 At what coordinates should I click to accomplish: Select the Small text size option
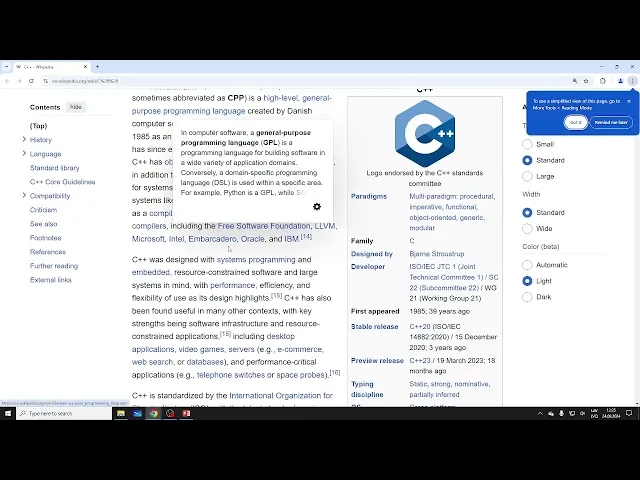527,144
